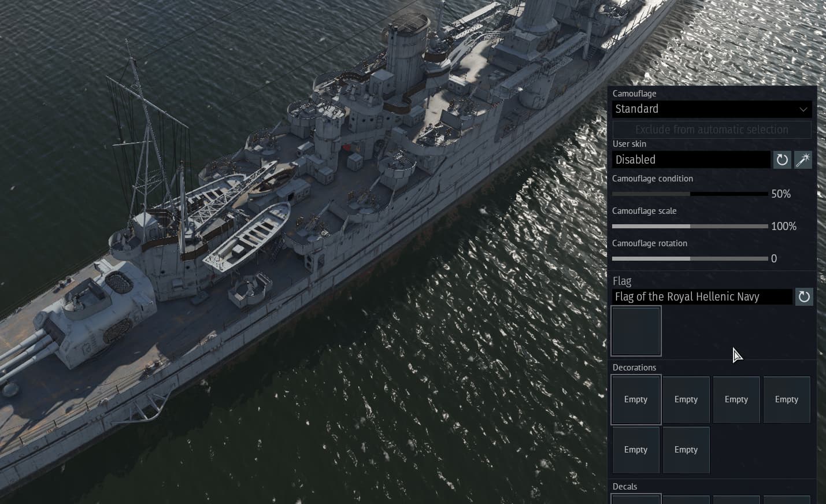826x504 pixels.
Task: Click the first decal slot under Decals
Action: click(x=636, y=499)
